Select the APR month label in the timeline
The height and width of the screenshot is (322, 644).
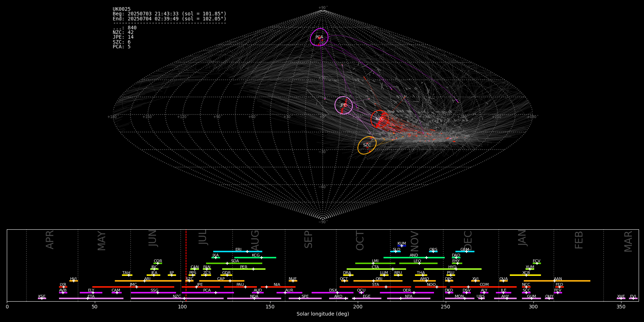pos(50,240)
